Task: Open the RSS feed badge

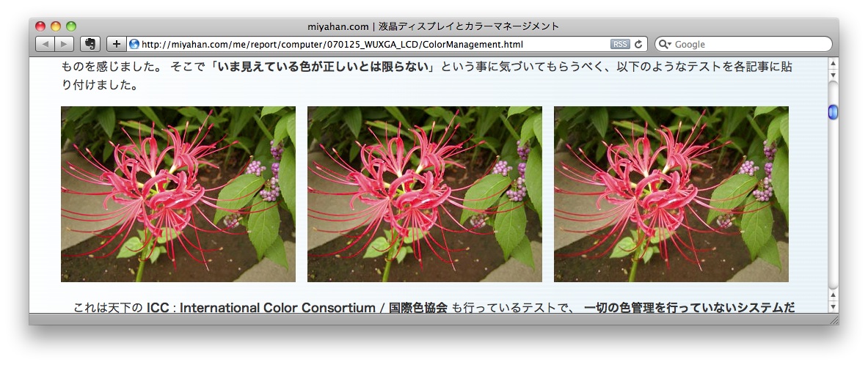Action: (620, 44)
